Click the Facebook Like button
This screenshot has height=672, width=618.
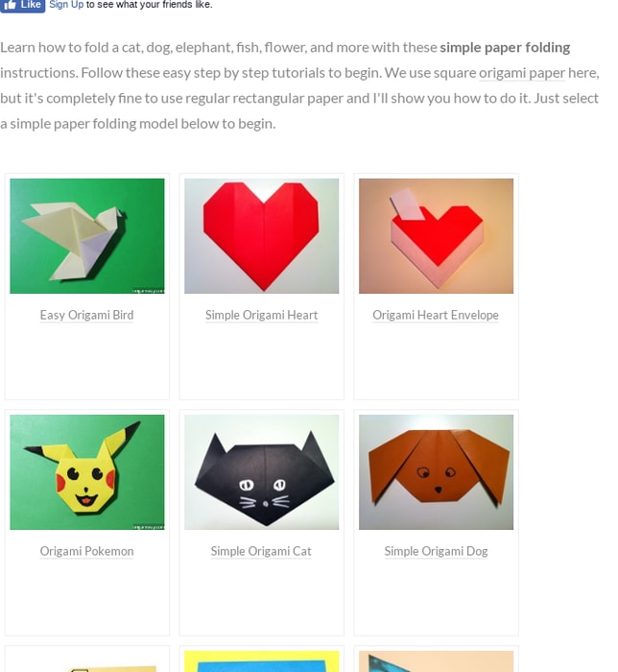pyautogui.click(x=22, y=5)
